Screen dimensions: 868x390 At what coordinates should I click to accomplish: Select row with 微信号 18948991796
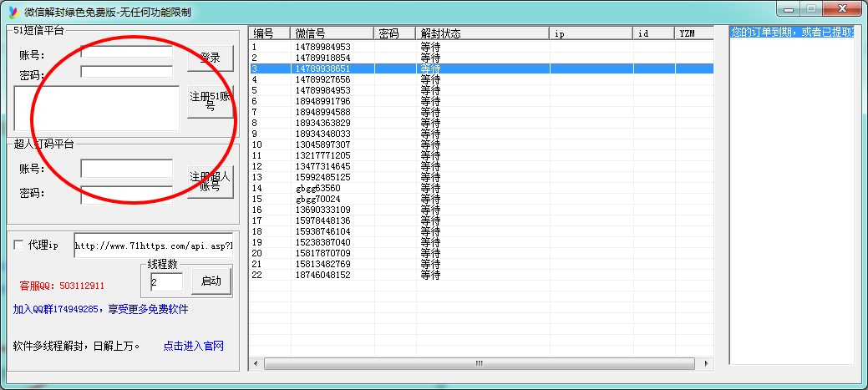coord(481,101)
